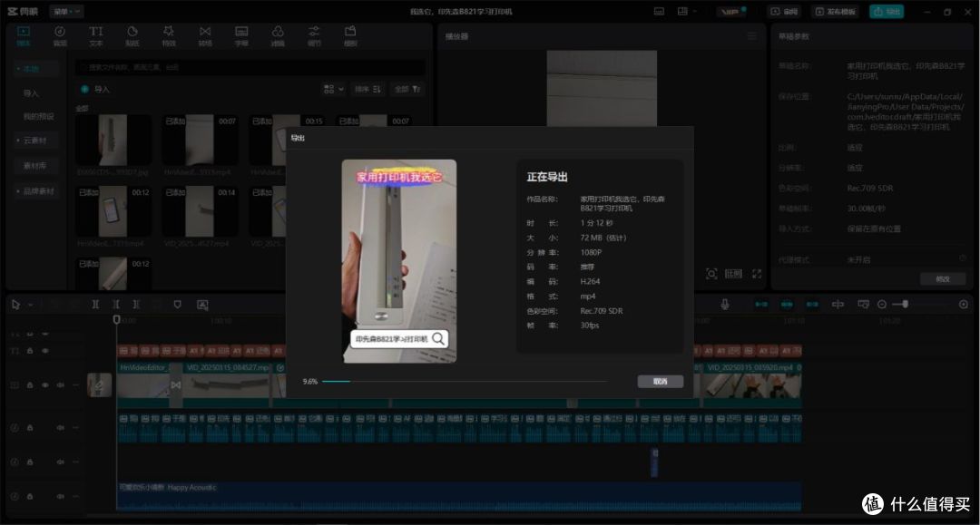Toggle the clip linkage icon
The width and height of the screenshot is (980, 525).
point(812,304)
